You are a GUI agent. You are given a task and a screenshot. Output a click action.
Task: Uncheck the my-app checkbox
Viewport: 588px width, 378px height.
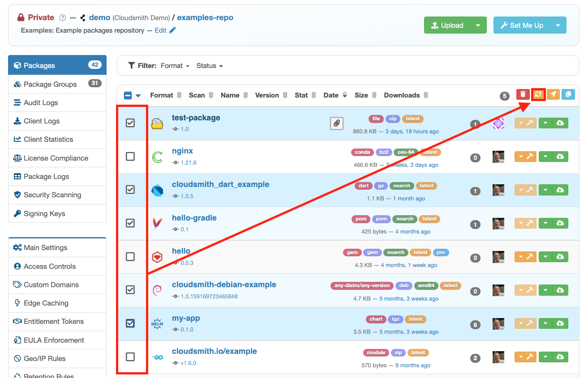[x=130, y=323]
